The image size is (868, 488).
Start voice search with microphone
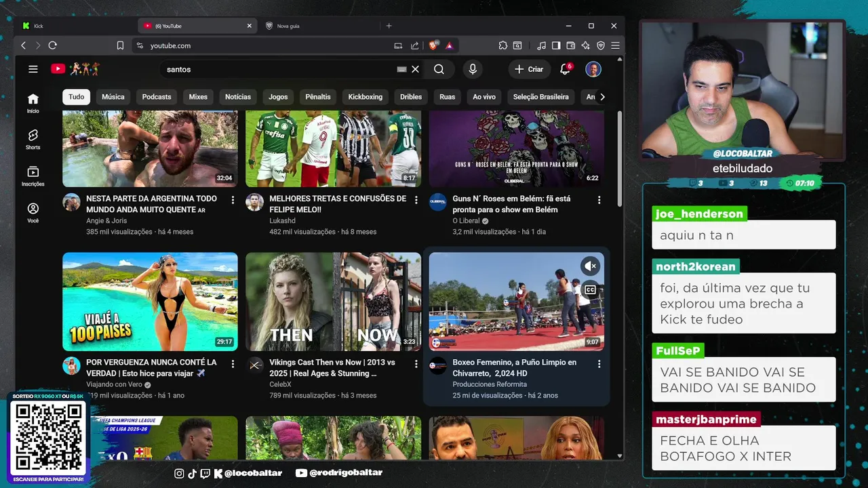[x=473, y=69]
